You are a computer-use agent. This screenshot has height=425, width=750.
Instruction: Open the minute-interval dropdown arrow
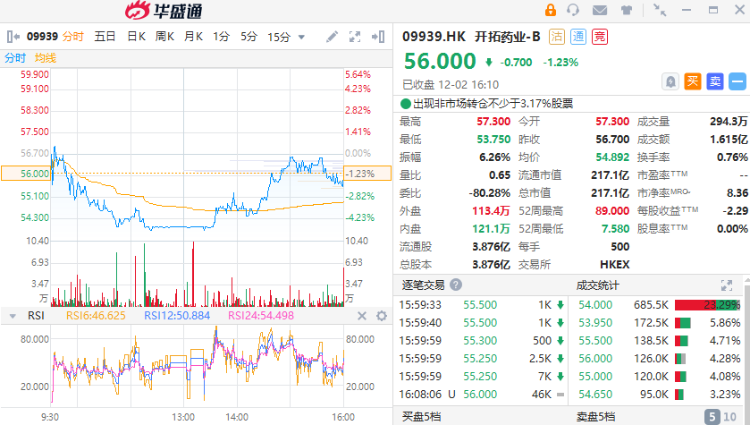coord(301,37)
